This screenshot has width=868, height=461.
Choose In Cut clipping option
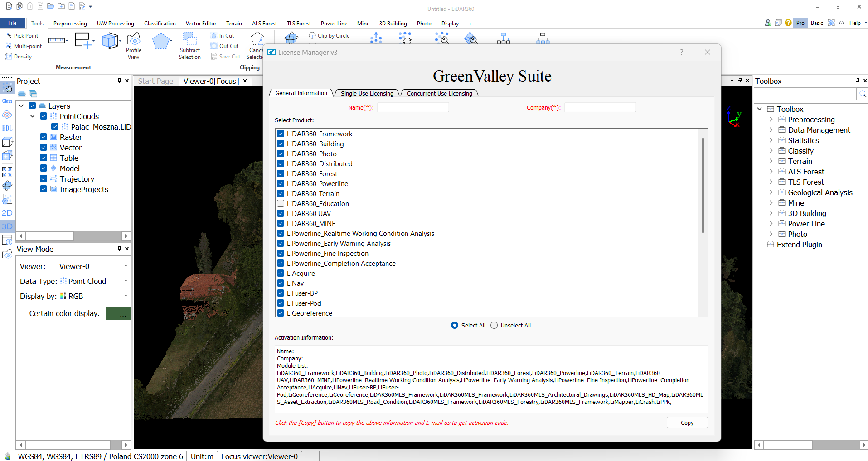tap(223, 35)
